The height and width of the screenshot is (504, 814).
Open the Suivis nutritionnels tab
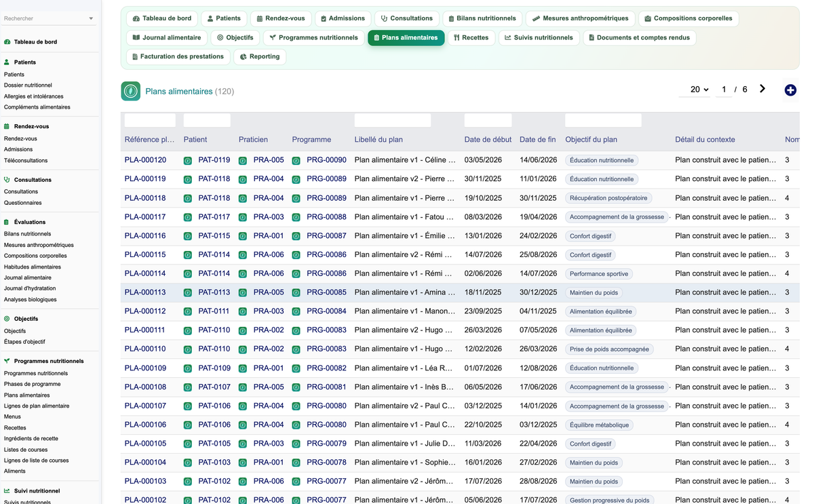(x=539, y=37)
